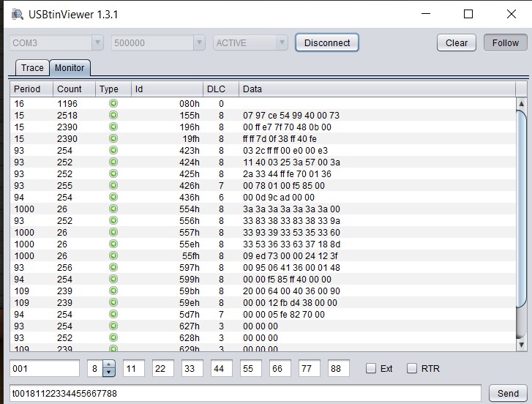Click the USBtinViewer app icon in title bar
This screenshot has width=532, height=404.
(x=16, y=14)
